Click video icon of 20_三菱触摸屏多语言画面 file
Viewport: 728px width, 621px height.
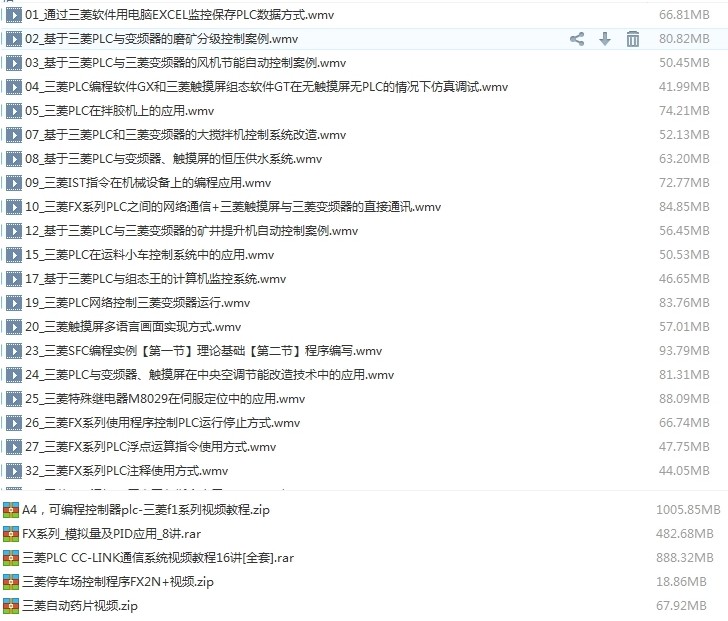click(x=14, y=327)
